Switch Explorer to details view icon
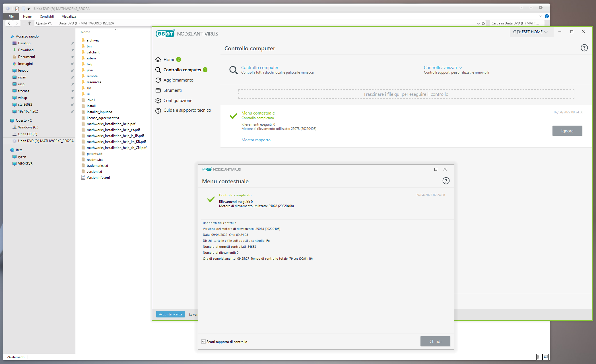 539,357
